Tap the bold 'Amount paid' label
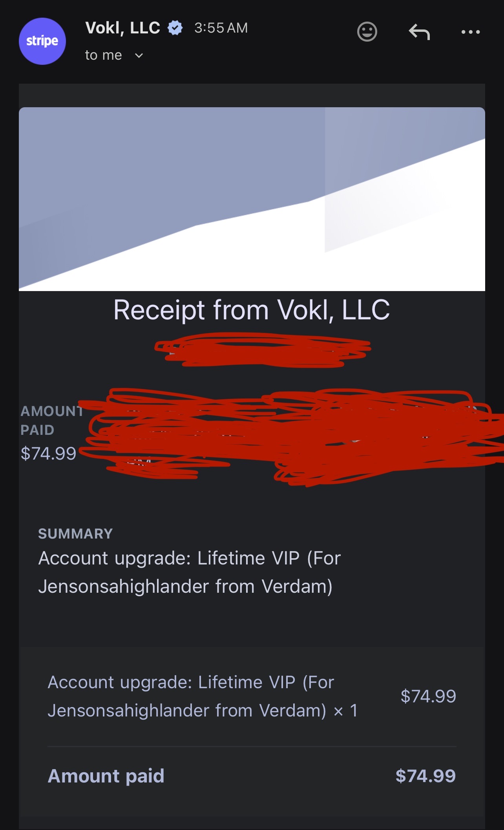The height and width of the screenshot is (830, 504). pos(106,776)
